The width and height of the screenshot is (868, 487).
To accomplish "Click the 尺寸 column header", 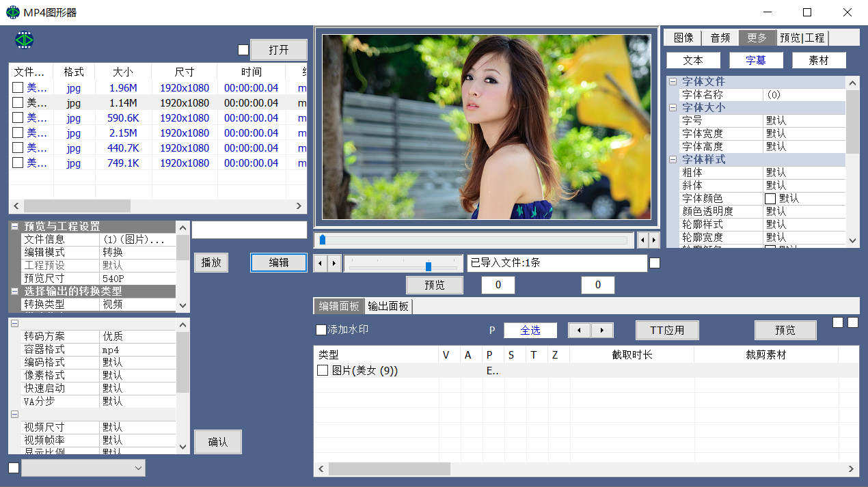I will [185, 72].
